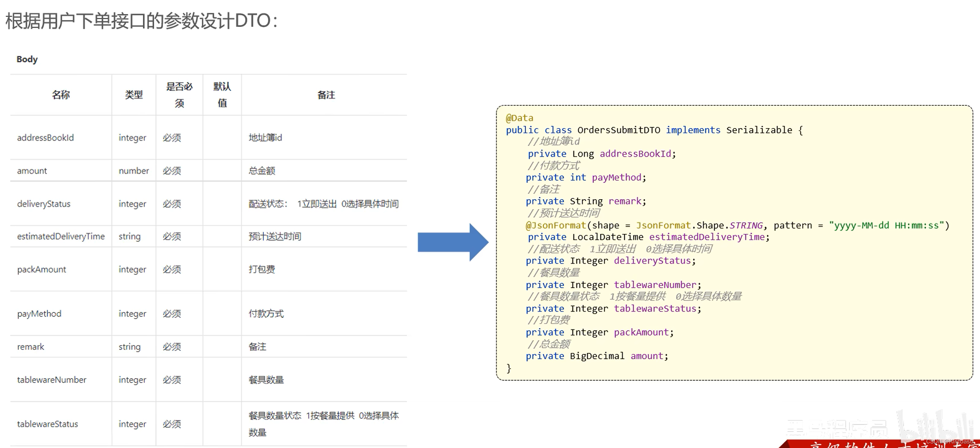Viewport: 980px width, 448px height.
Task: Click the remark parameter name cell
Action: [x=31, y=347]
